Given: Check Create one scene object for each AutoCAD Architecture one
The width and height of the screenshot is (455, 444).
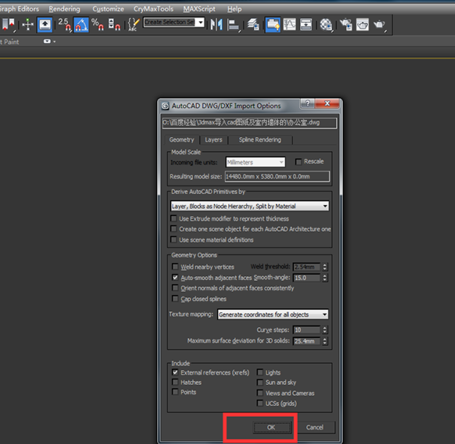Looking at the screenshot, I should coord(173,229).
